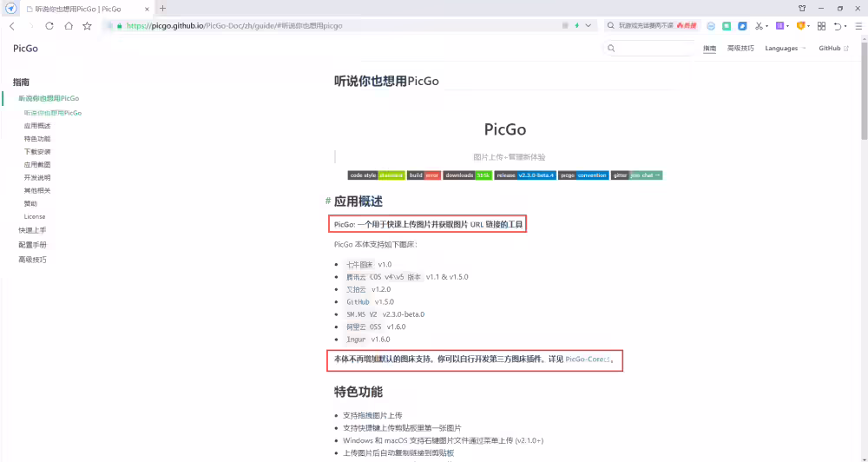This screenshot has width=868, height=462.
Task: Click the release v2.3.0-beta.4 badge
Action: [525, 175]
